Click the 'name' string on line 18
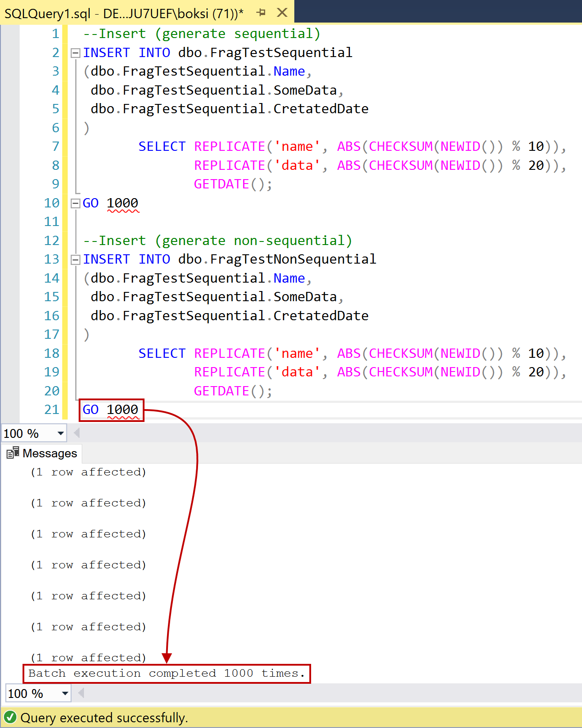 pos(297,353)
